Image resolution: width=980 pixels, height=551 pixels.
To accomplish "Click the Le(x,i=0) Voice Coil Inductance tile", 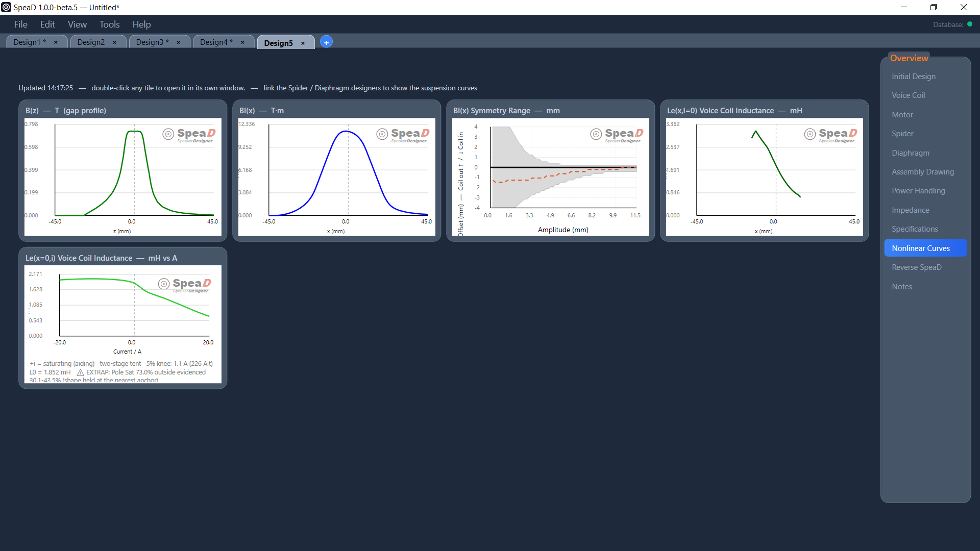I will click(765, 171).
